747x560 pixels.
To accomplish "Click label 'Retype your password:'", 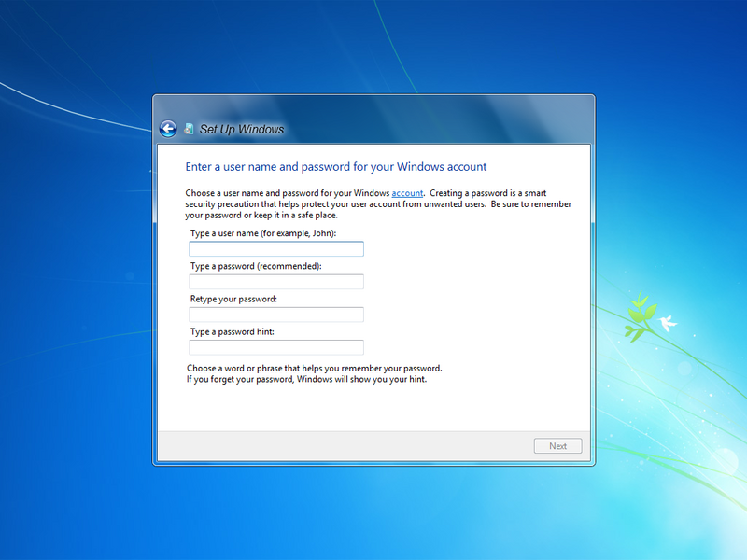I will coord(233,299).
